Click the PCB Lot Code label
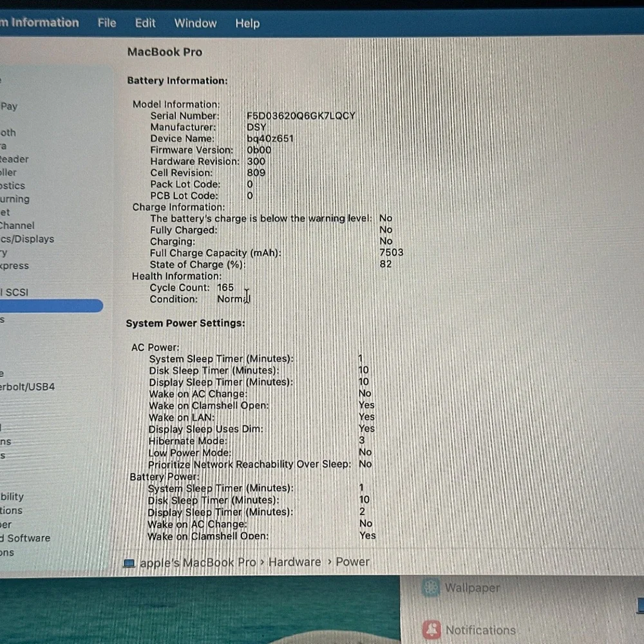644x644 pixels. 184,196
